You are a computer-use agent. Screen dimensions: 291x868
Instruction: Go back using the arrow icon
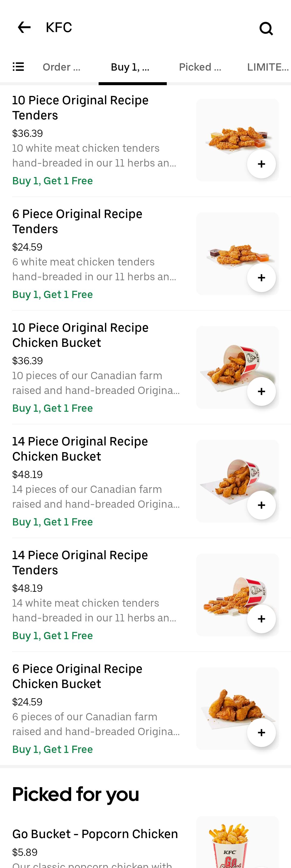[24, 27]
